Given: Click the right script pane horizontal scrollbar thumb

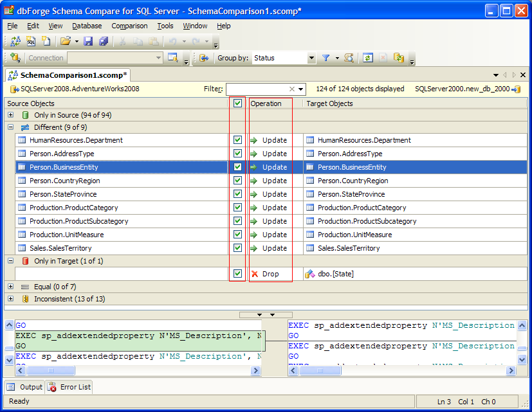Looking at the screenshot, I should pyautogui.click(x=320, y=371).
